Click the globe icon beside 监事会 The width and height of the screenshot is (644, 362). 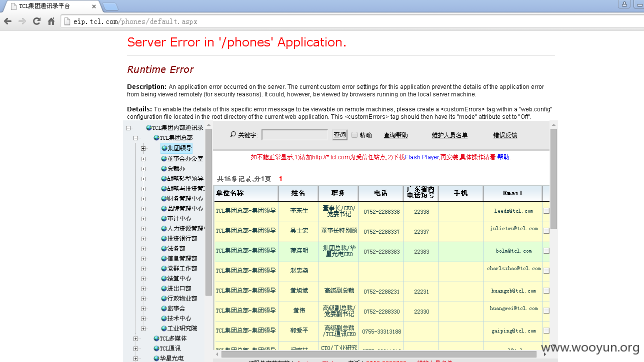tap(164, 308)
